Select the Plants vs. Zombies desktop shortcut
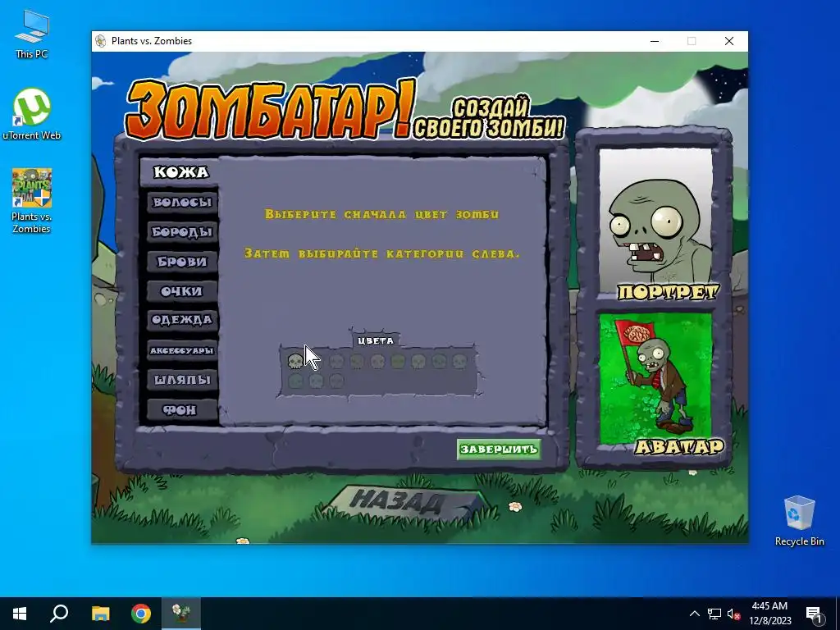Screen dimensions: 840x630 (x=32, y=201)
